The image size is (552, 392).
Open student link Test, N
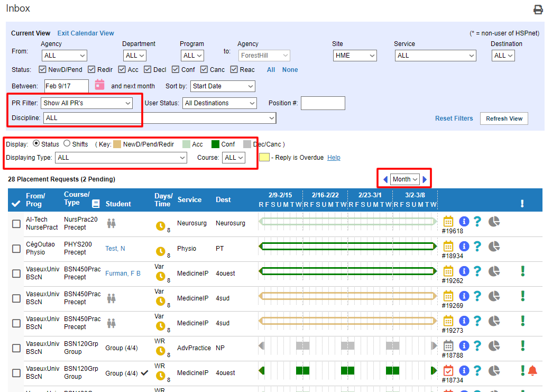click(x=115, y=249)
